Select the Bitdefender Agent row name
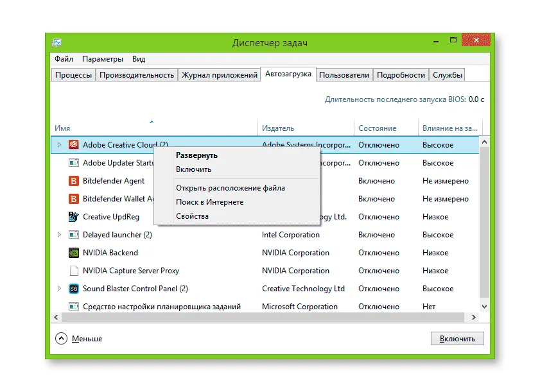 coord(114,181)
